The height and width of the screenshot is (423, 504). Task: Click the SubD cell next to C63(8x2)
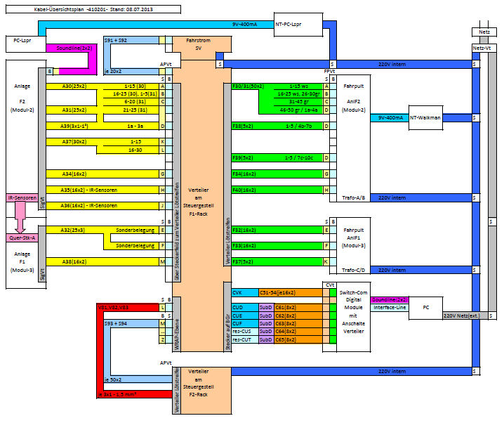click(266, 324)
